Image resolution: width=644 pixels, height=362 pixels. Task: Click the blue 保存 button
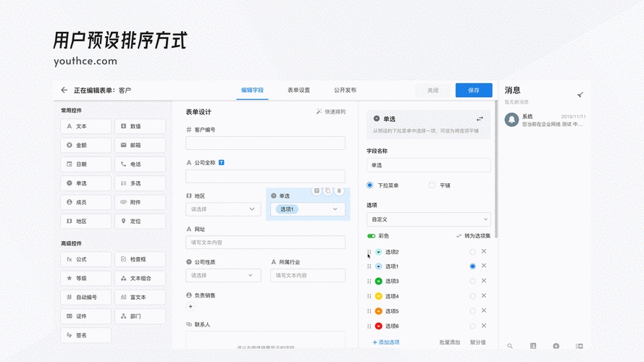point(474,90)
